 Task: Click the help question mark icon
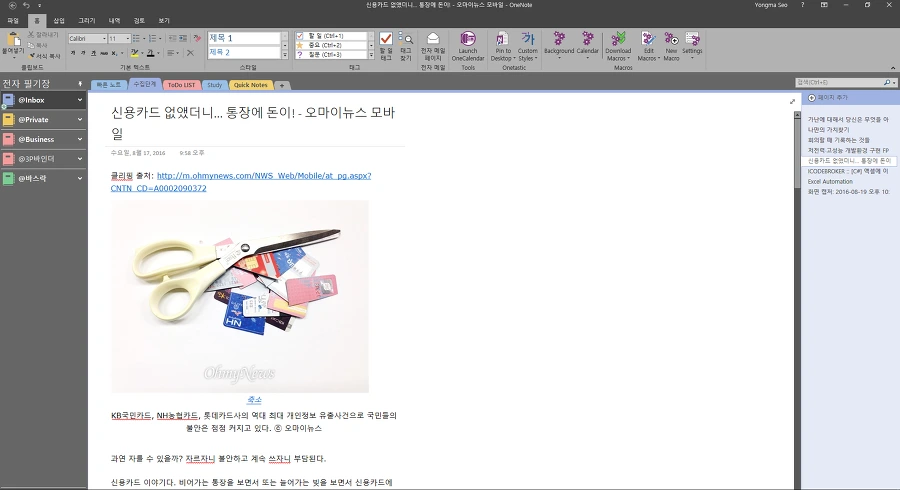pos(802,5)
